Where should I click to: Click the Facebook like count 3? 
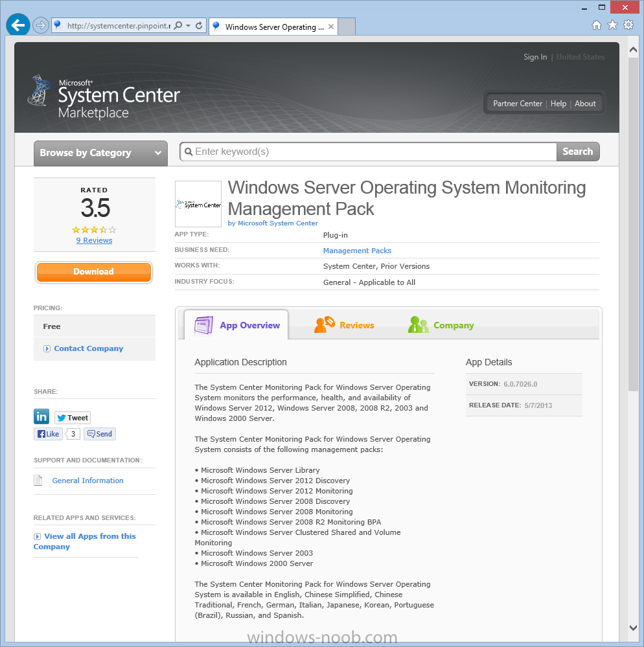pos(73,434)
